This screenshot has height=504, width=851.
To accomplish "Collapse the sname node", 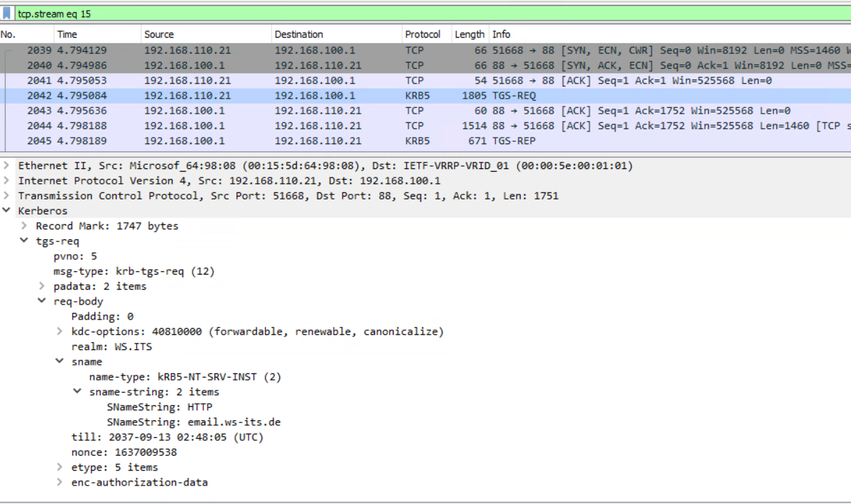I will tap(60, 361).
